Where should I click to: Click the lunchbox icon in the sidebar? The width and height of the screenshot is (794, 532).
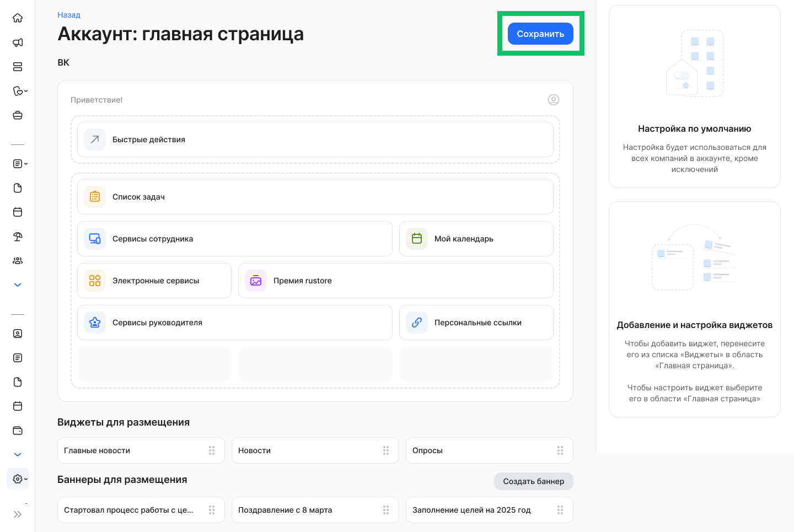[18, 115]
